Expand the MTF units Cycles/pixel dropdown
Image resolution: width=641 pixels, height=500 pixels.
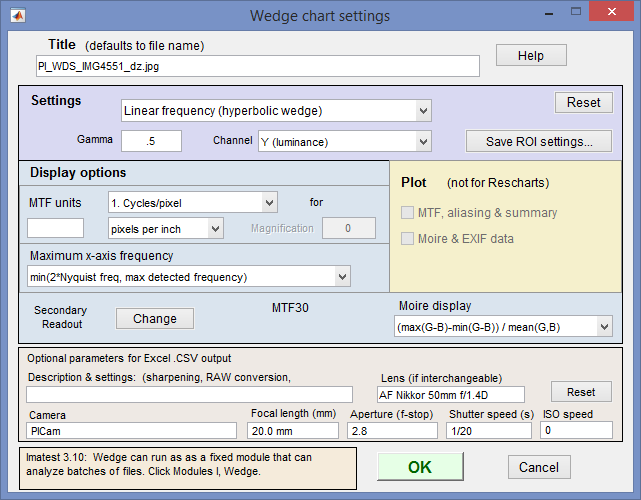click(x=193, y=202)
